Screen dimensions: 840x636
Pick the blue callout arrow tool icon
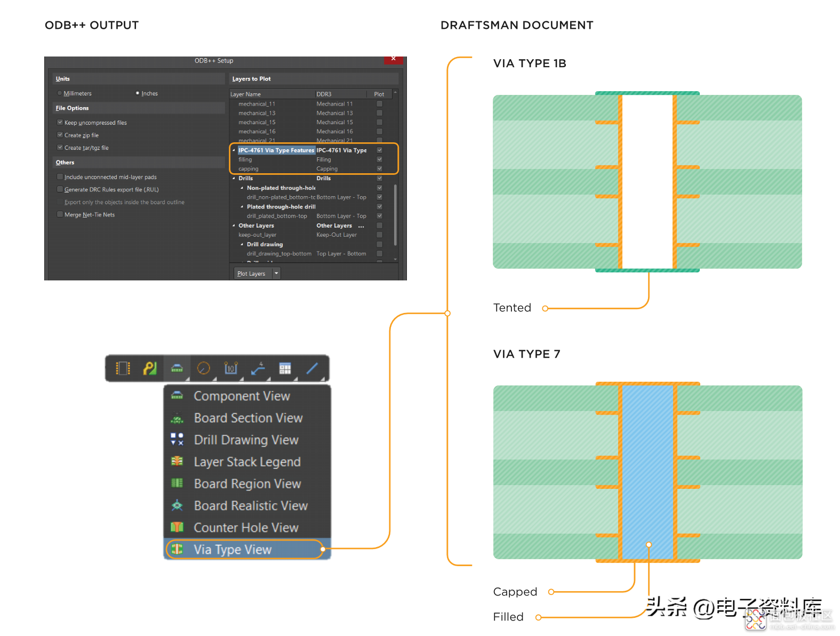(x=258, y=368)
